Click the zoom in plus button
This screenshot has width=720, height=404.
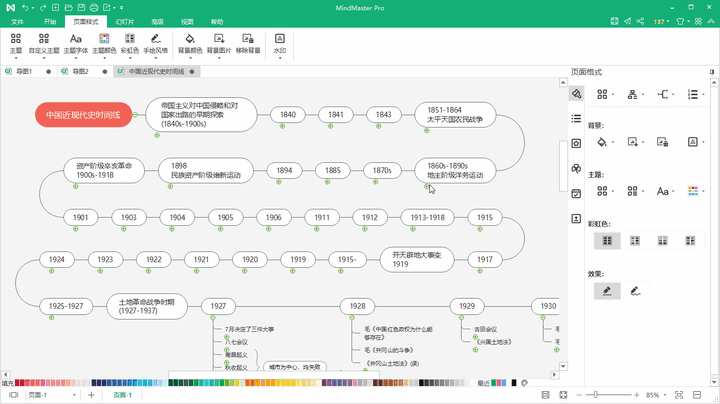tap(636, 395)
